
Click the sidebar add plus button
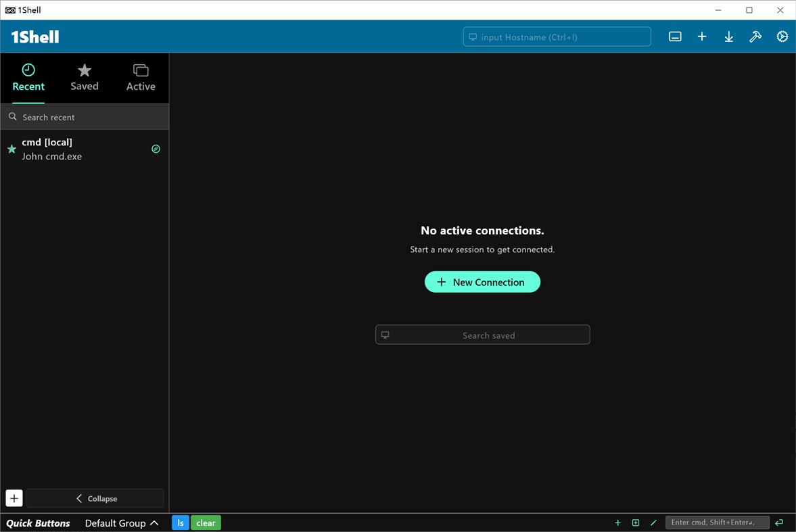(x=14, y=498)
